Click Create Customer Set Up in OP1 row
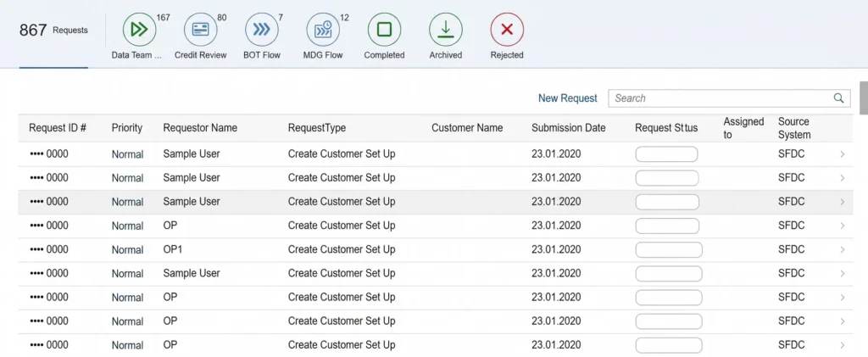868x357 pixels. 342,249
